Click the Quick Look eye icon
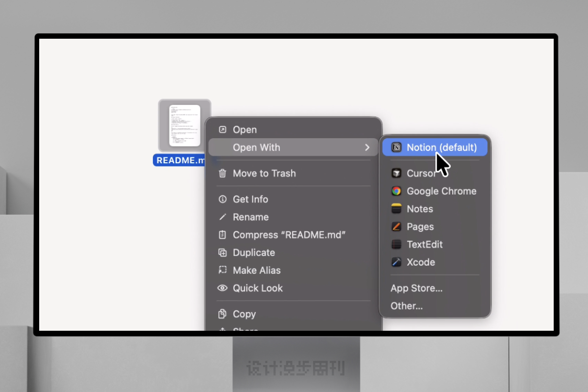This screenshot has width=588, height=392. 222,288
